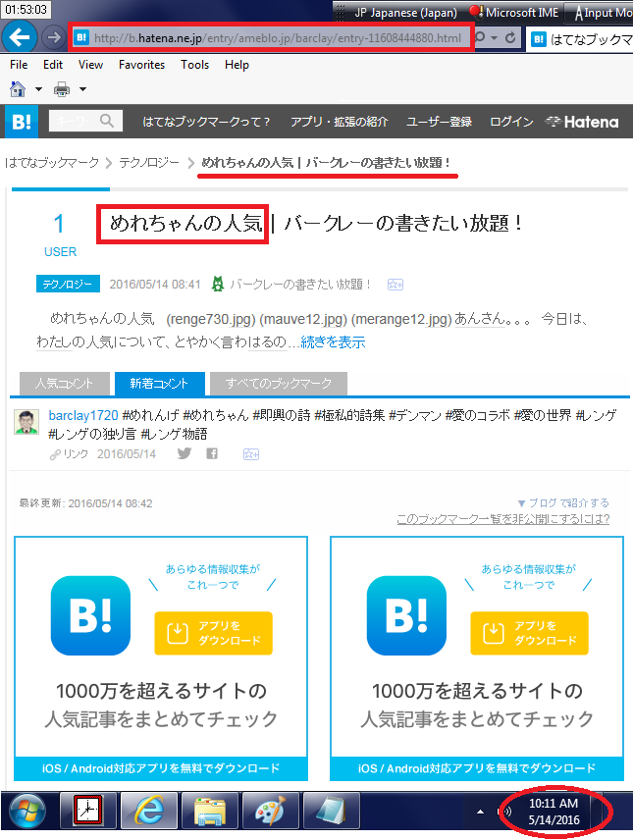Viewport: 633px width, 840px height.
Task: Open the Edit menu
Action: point(53,65)
